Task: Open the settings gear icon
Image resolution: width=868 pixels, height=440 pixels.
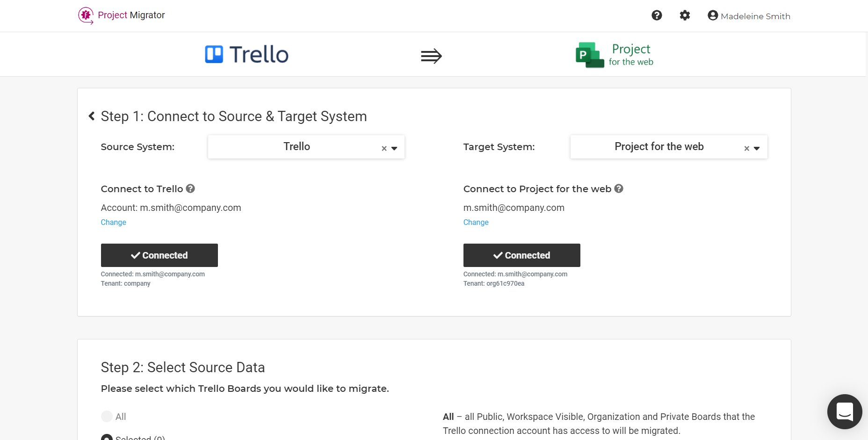Action: 685,15
